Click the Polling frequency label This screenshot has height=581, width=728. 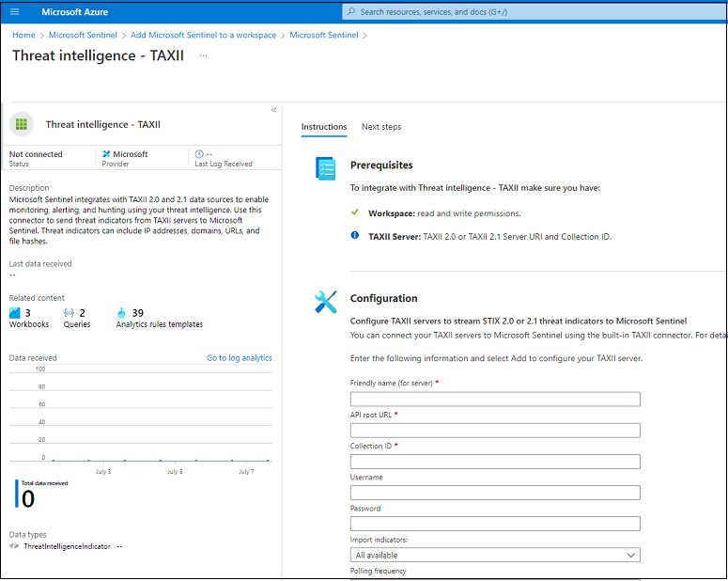pyautogui.click(x=378, y=571)
